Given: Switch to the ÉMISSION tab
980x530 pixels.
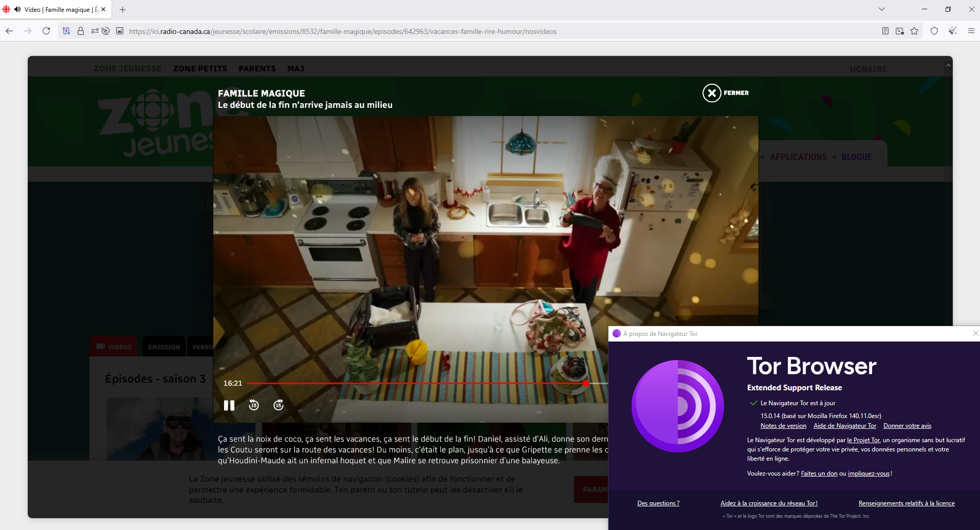Looking at the screenshot, I should tap(164, 347).
